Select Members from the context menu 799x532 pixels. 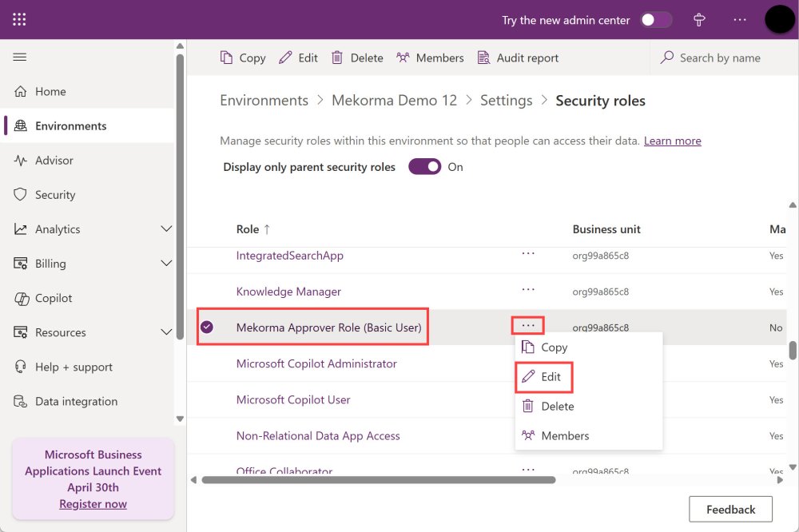tap(564, 436)
